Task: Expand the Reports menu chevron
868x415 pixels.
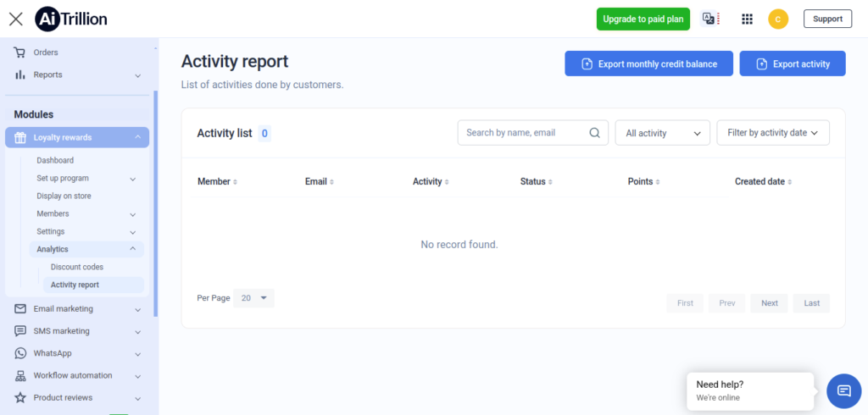Action: coord(138,75)
